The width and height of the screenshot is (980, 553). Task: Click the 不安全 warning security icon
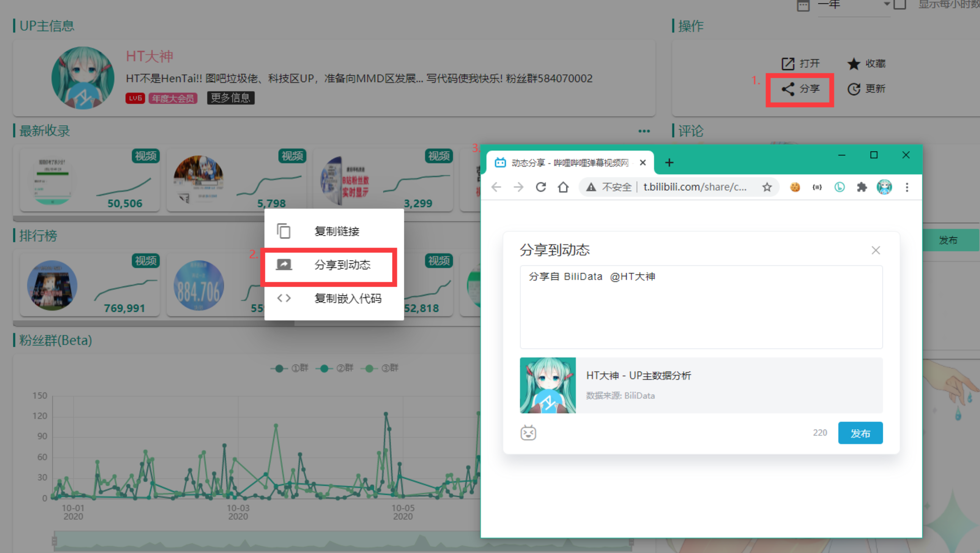pyautogui.click(x=591, y=187)
